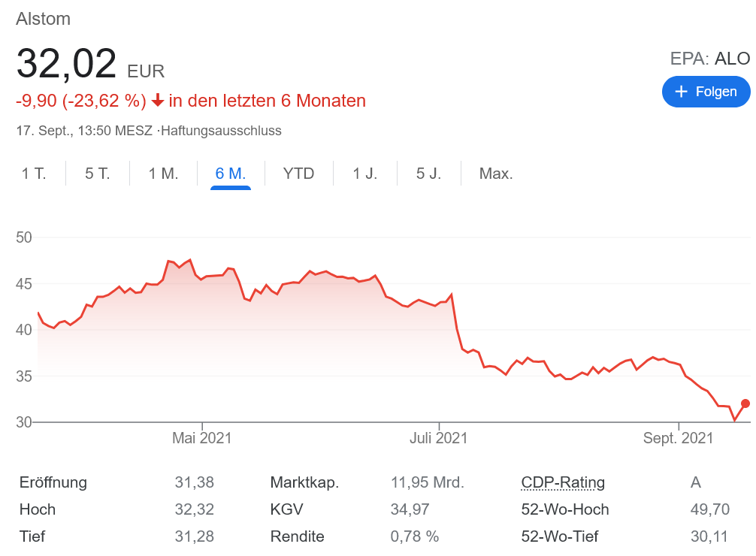Show the Max. chart range
This screenshot has width=756, height=556.
(x=496, y=174)
